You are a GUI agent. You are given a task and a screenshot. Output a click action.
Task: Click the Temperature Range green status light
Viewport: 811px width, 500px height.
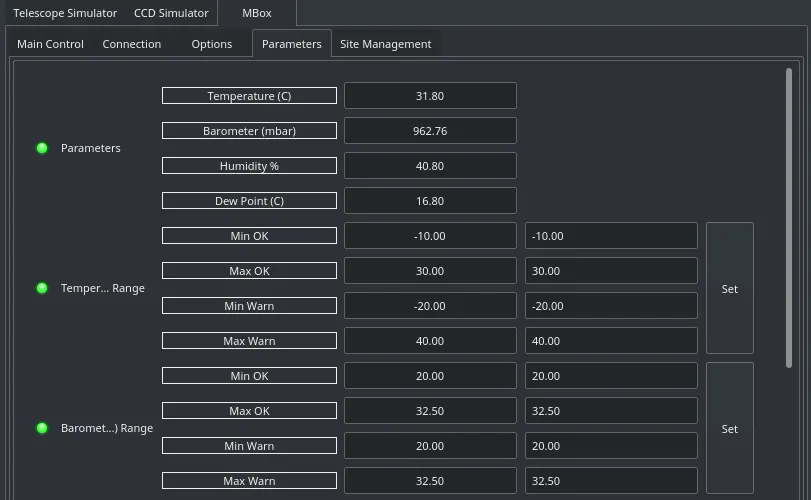point(42,288)
